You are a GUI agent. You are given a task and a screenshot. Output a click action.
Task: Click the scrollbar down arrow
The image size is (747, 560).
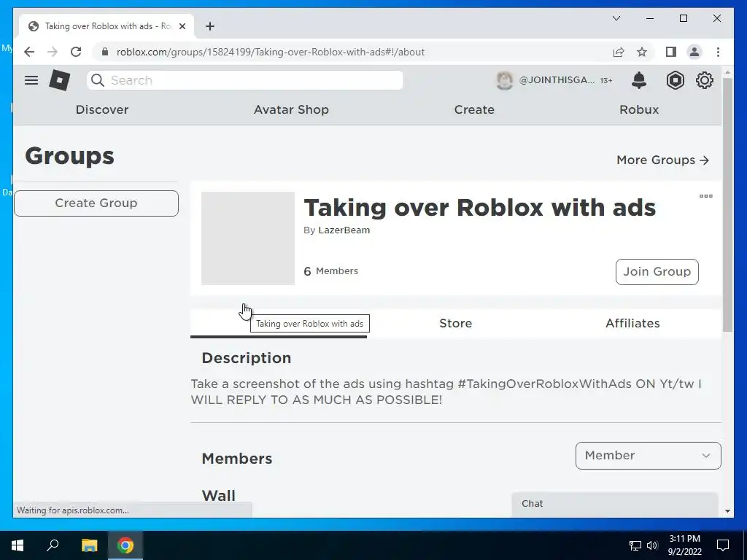pos(727,511)
